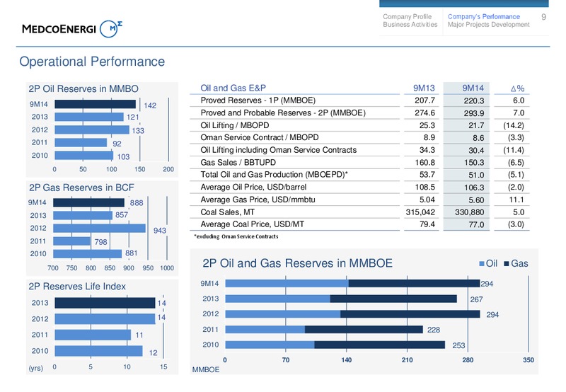Select the 2013 bar in Reserves Life Index
Screen dimensions: 566x392
coord(105,304)
